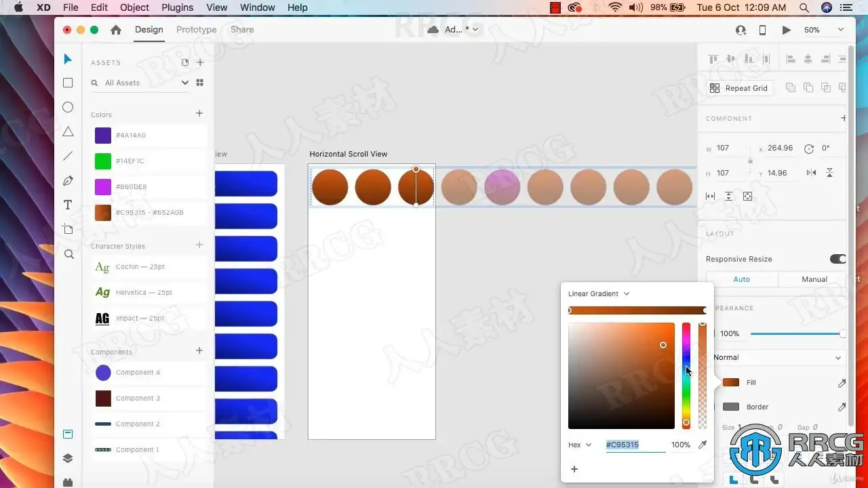This screenshot has height=488, width=868.
Task: Activate the Zoom tool
Action: [68, 254]
